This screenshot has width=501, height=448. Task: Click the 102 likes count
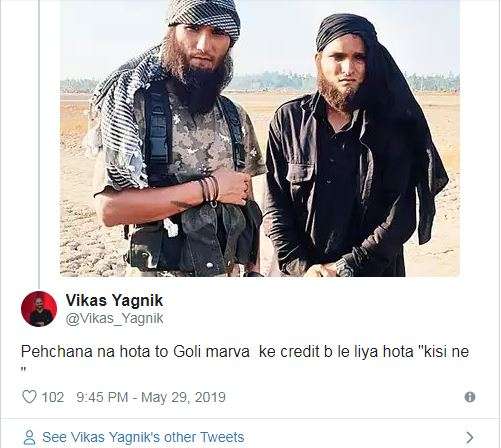point(53,397)
